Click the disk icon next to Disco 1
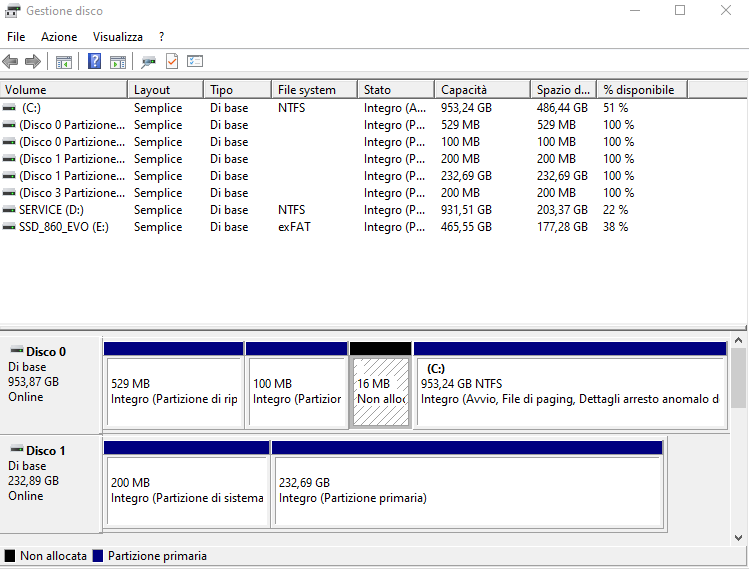The image size is (749, 569). tap(17, 449)
